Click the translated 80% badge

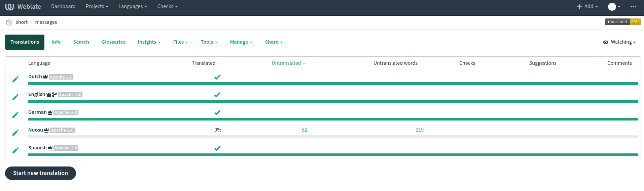coord(623,22)
